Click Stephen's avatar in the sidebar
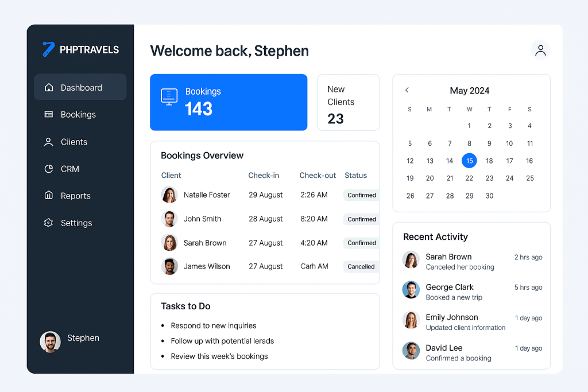This screenshot has width=588, height=392. [51, 342]
